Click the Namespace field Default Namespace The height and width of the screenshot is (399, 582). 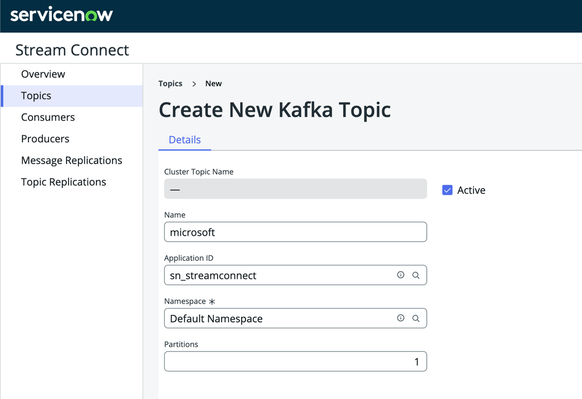coord(295,318)
